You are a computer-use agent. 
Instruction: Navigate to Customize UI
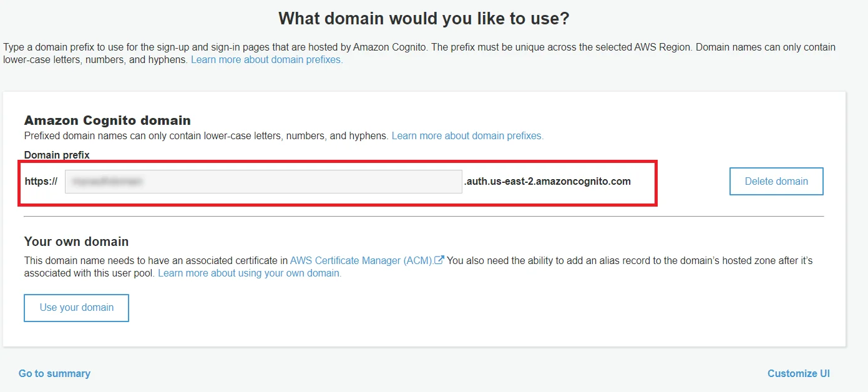tap(799, 373)
